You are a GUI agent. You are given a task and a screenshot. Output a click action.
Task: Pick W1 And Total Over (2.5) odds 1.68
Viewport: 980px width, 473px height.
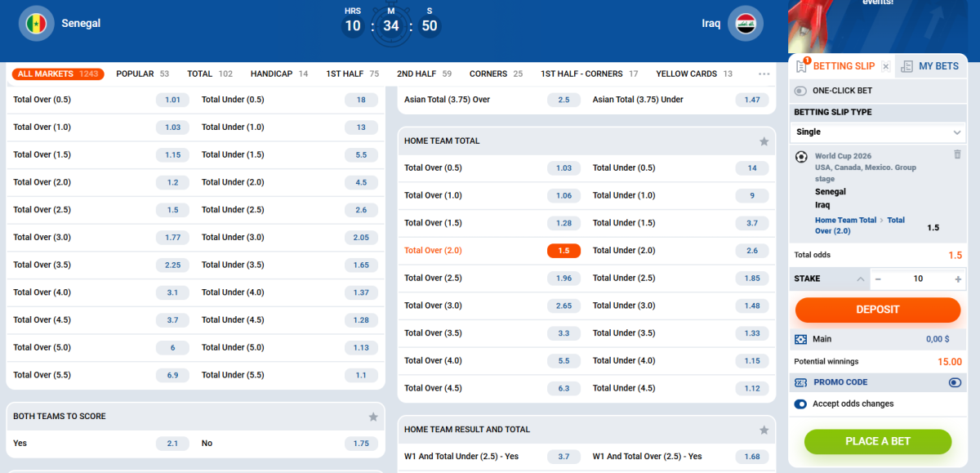coord(752,457)
